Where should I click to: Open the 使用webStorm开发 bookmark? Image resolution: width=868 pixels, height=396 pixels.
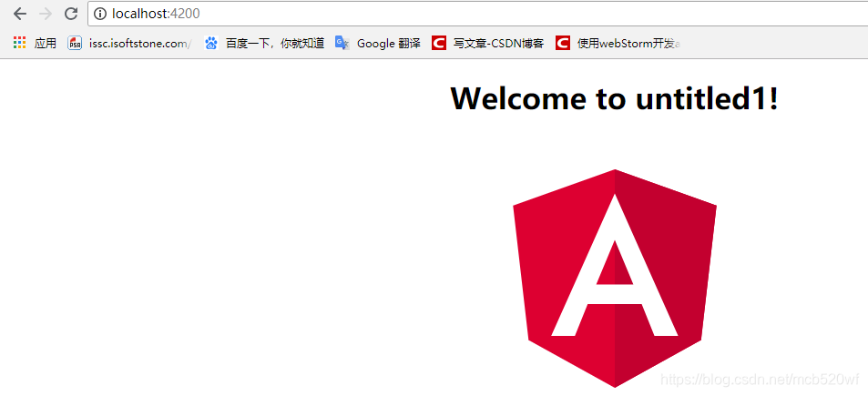618,43
